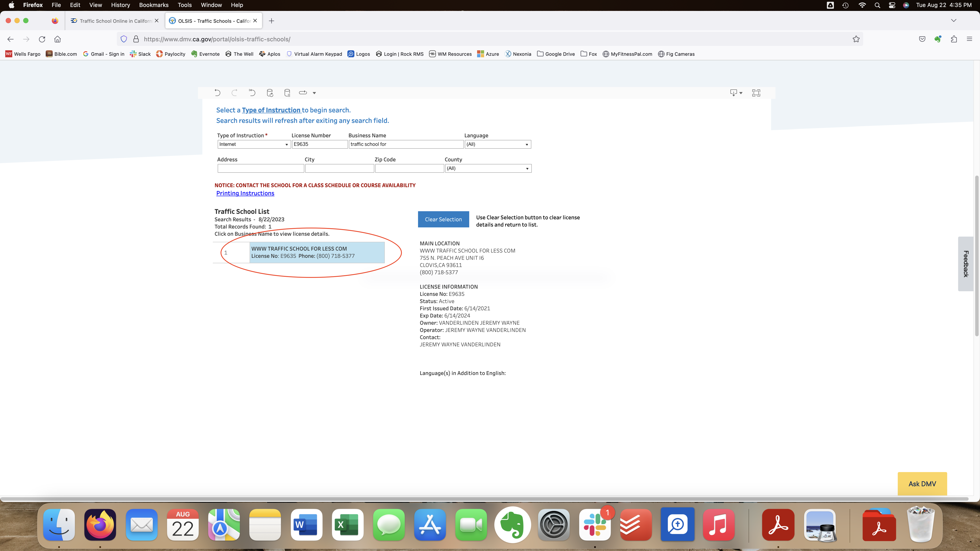Click the Tableau undo icon
This screenshot has height=551, width=980.
click(x=217, y=93)
